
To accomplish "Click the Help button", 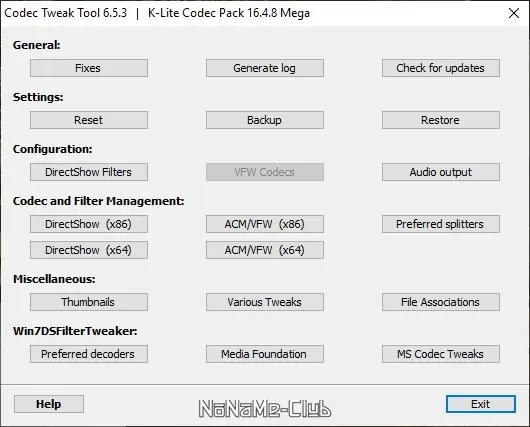I will (x=49, y=404).
